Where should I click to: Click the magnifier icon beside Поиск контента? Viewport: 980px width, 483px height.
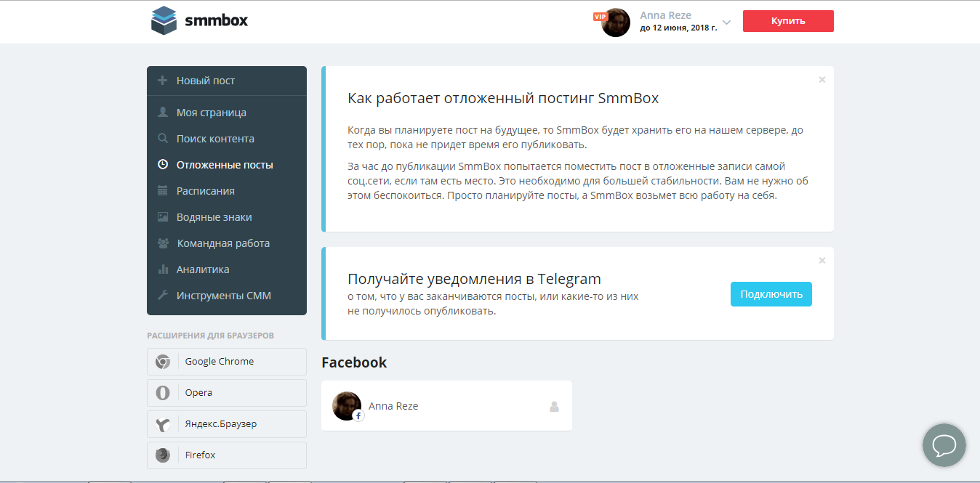pyautogui.click(x=163, y=139)
